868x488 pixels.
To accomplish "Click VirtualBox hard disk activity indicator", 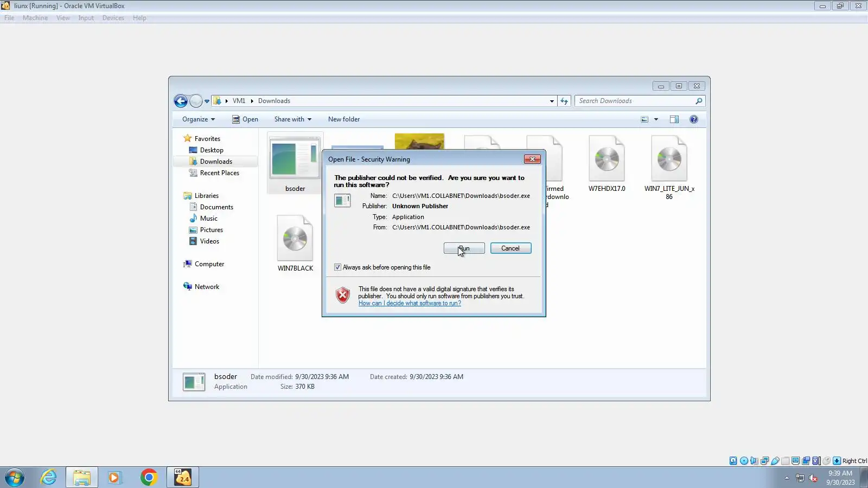I will pos(733,461).
